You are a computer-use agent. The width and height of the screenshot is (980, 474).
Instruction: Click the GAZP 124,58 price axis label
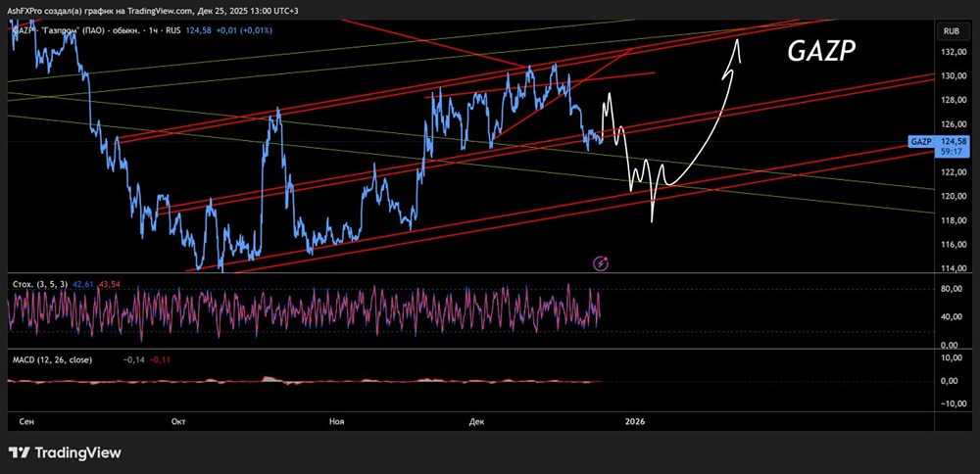[x=938, y=142]
